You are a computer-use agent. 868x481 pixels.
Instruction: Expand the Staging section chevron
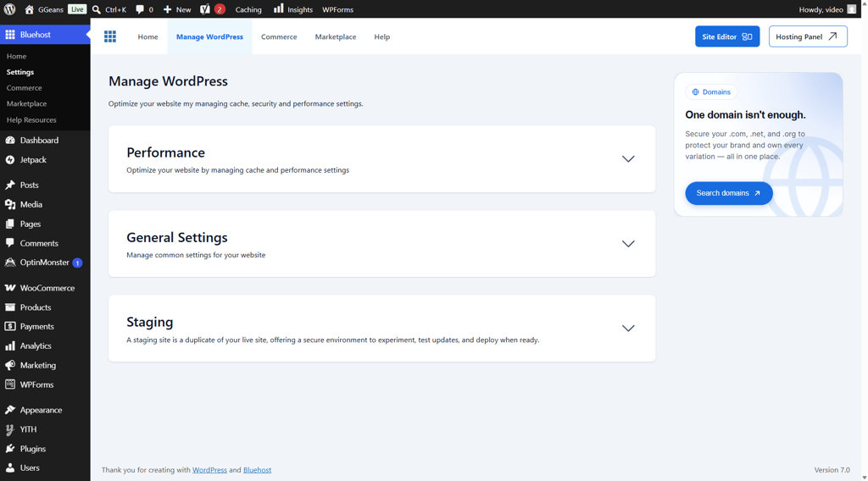point(628,329)
